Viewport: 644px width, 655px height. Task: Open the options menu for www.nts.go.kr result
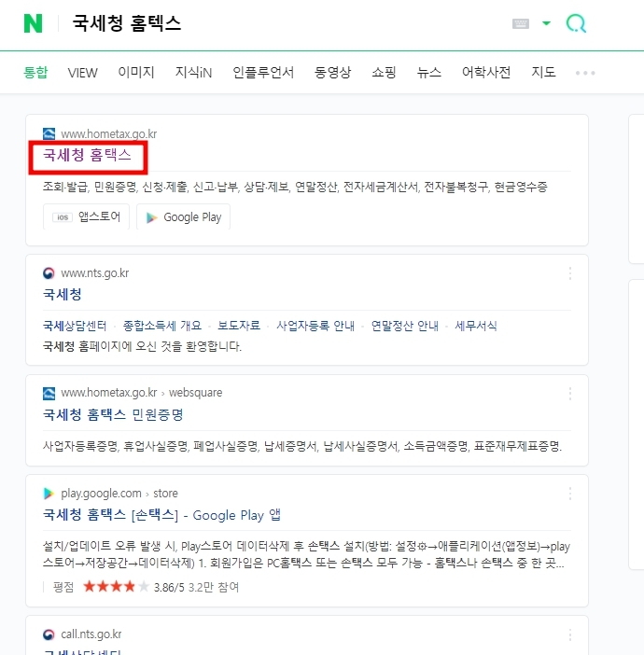click(x=570, y=273)
